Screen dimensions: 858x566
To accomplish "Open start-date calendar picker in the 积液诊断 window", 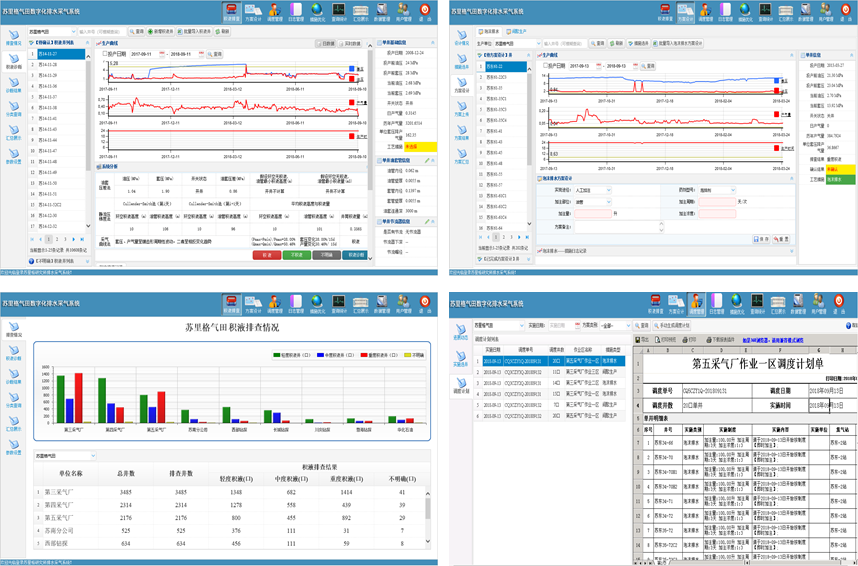I will click(x=163, y=54).
